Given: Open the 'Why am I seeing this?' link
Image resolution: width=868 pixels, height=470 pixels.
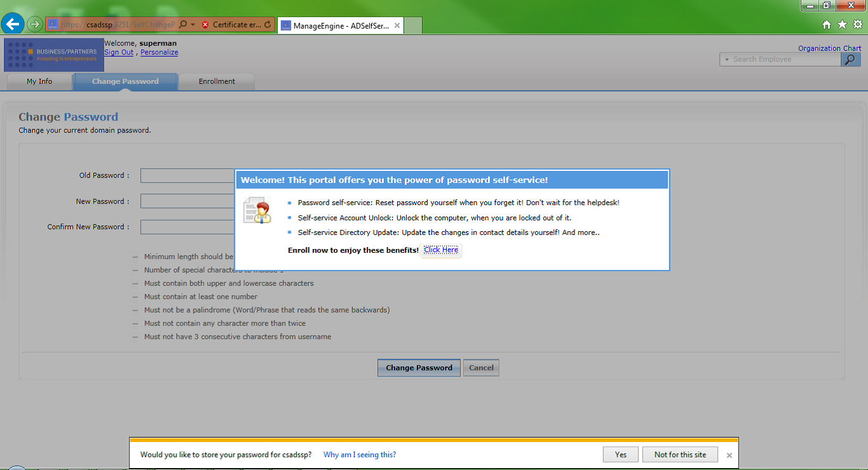Looking at the screenshot, I should (360, 455).
